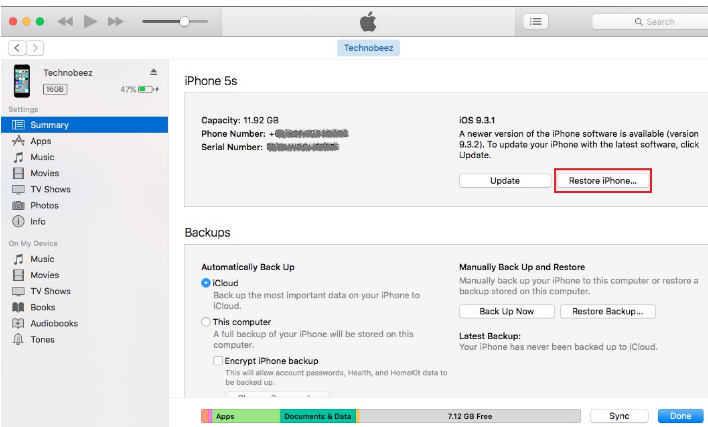Click the Update button
The image size is (708, 427).
pyautogui.click(x=505, y=181)
